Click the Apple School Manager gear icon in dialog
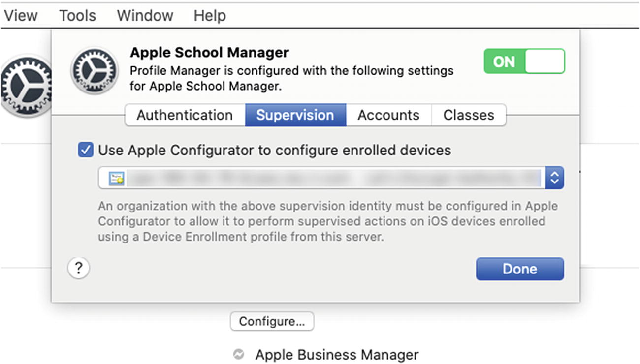Viewport: 640px width, 364px height. tap(94, 71)
